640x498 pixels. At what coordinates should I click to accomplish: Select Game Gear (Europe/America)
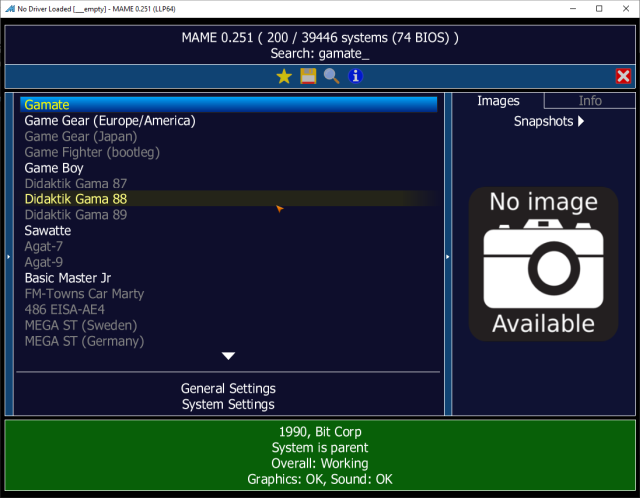click(x=228, y=121)
